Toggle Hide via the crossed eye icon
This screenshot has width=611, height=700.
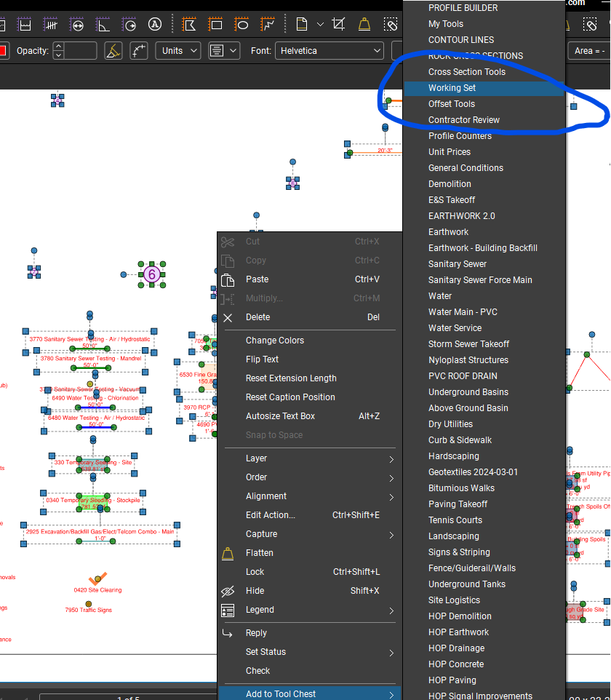[228, 592]
